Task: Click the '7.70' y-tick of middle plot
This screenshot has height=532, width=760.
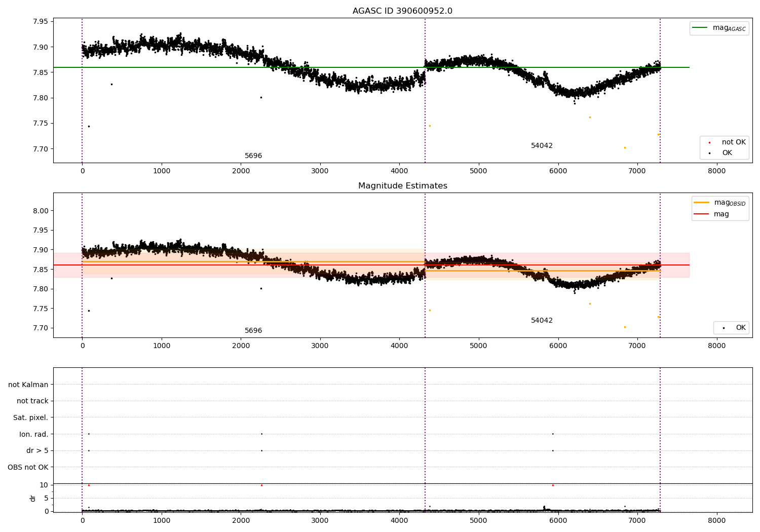Action: [x=41, y=328]
